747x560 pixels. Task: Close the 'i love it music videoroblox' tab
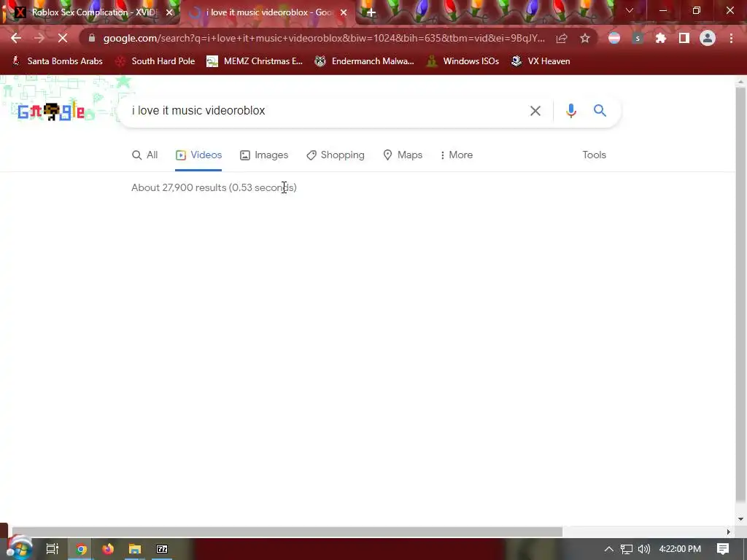click(344, 12)
